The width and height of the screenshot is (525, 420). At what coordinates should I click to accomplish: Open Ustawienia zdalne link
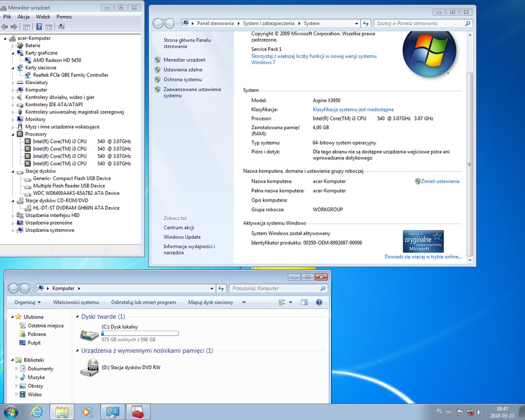tap(183, 70)
